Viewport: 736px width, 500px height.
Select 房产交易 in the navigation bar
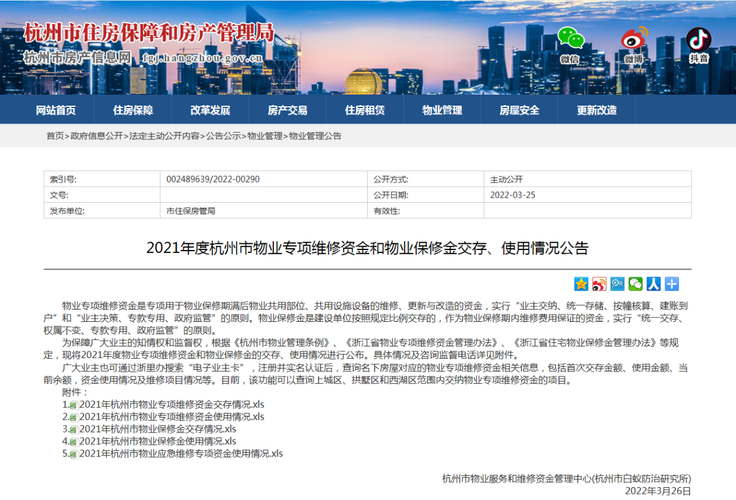click(287, 110)
